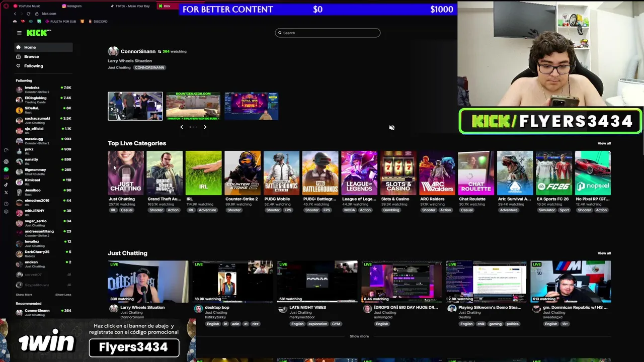The width and height of the screenshot is (644, 362).
Task: Switch to Instagram browser tab
Action: (74, 6)
